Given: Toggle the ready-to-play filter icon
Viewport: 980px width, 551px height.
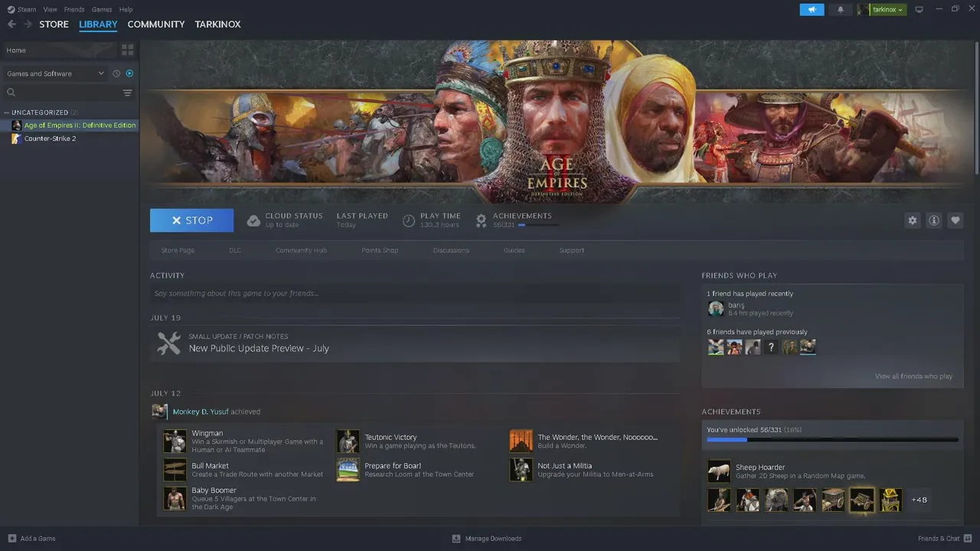Looking at the screenshot, I should 129,73.
